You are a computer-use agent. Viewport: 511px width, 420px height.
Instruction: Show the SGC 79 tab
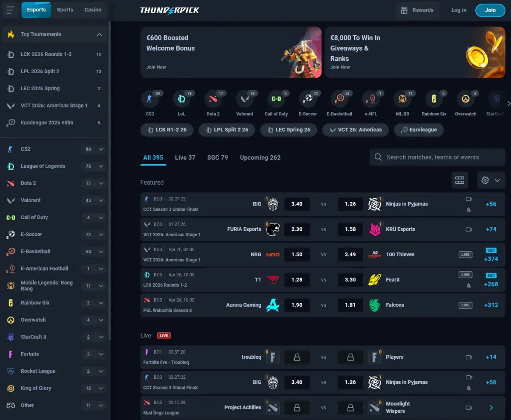coord(218,157)
